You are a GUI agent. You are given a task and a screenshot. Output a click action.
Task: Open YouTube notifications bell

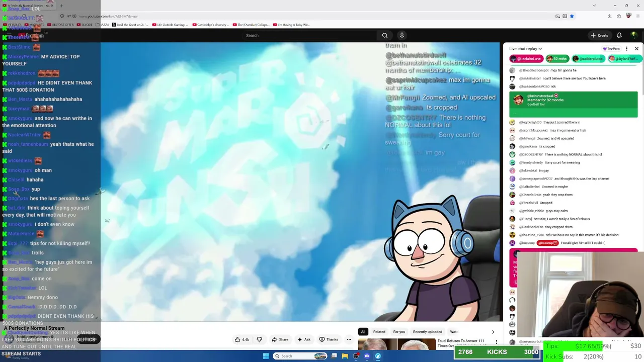(x=619, y=35)
